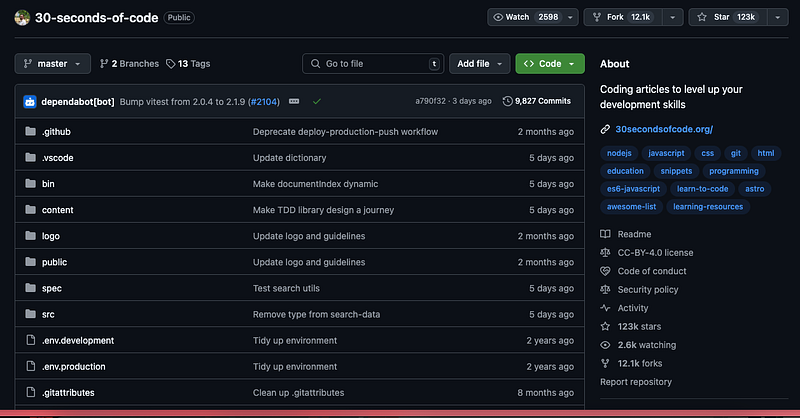Click the .env.production file icon
The width and height of the screenshot is (800, 418).
[x=31, y=366]
